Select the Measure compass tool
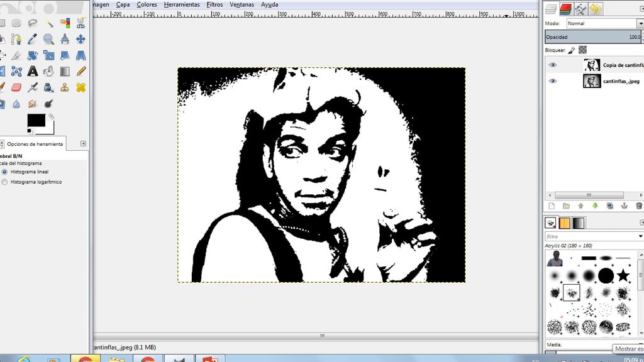 [65, 40]
